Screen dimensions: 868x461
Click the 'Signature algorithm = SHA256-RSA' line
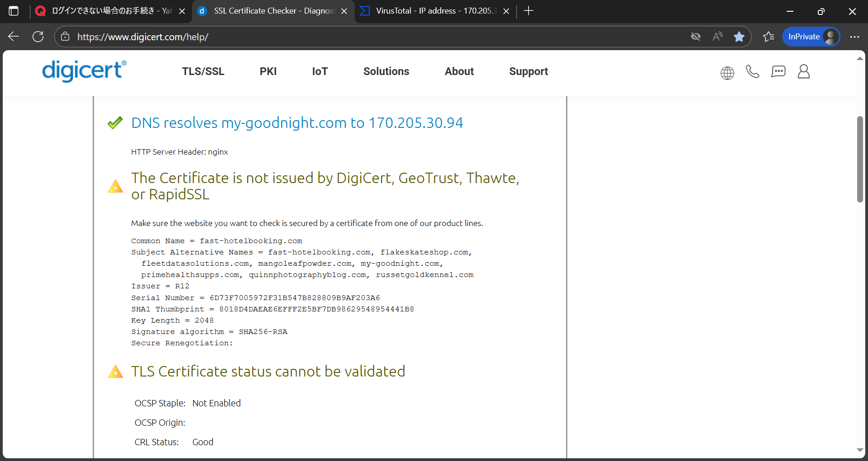209,332
